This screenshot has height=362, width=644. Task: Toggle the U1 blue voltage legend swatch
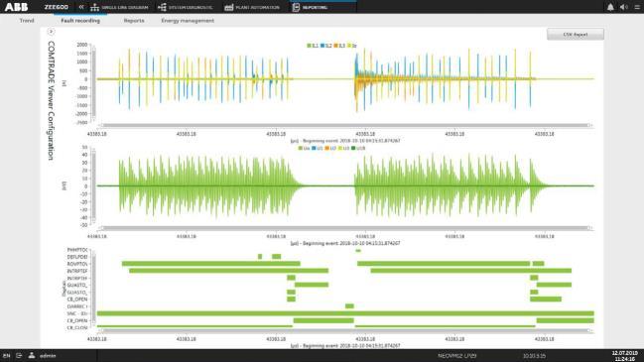314,148
